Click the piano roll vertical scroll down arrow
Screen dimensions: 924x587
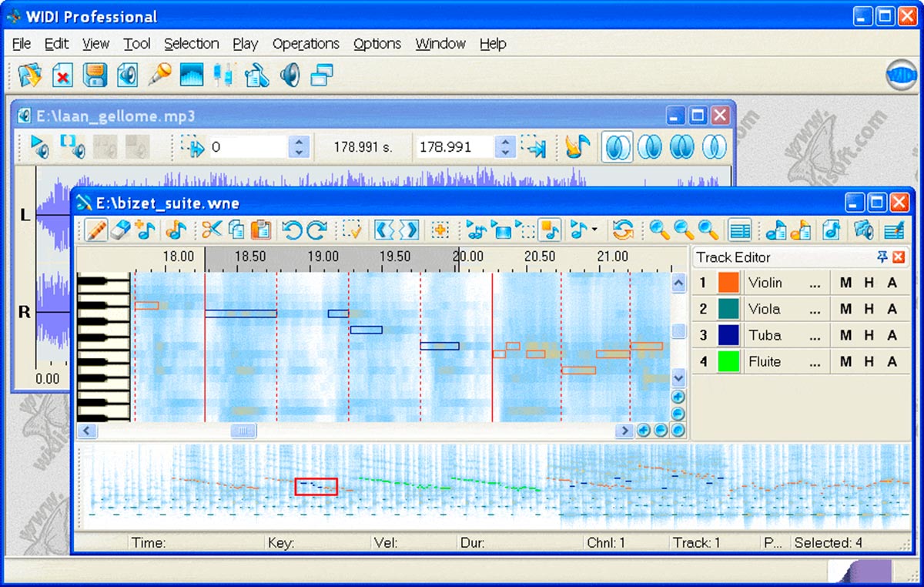(x=678, y=378)
